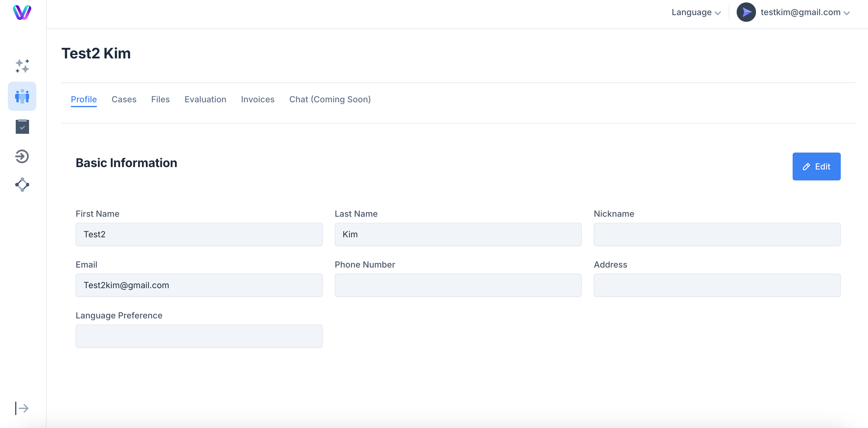Switch to the Profile tab

[84, 99]
